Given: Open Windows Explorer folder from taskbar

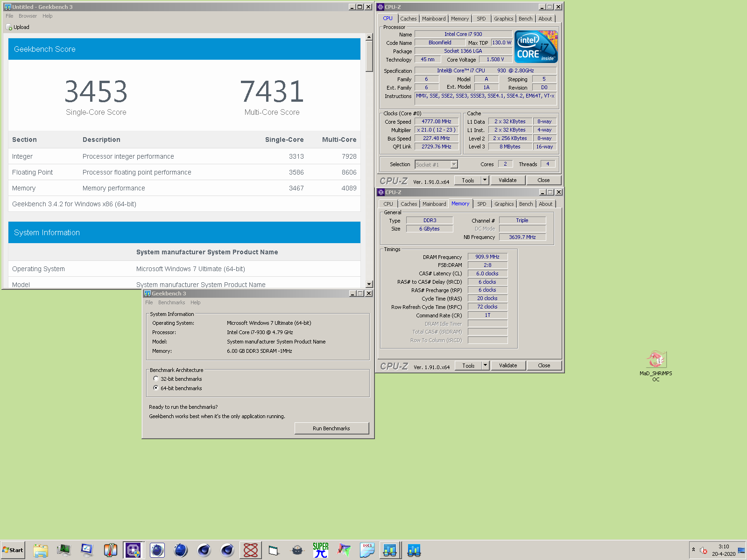Looking at the screenshot, I should coord(41,550).
